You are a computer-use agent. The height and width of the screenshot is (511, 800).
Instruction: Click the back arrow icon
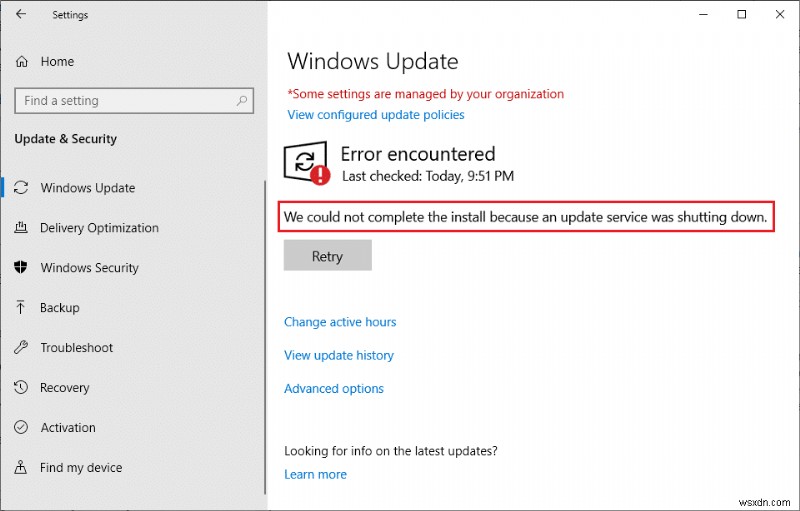[x=21, y=15]
